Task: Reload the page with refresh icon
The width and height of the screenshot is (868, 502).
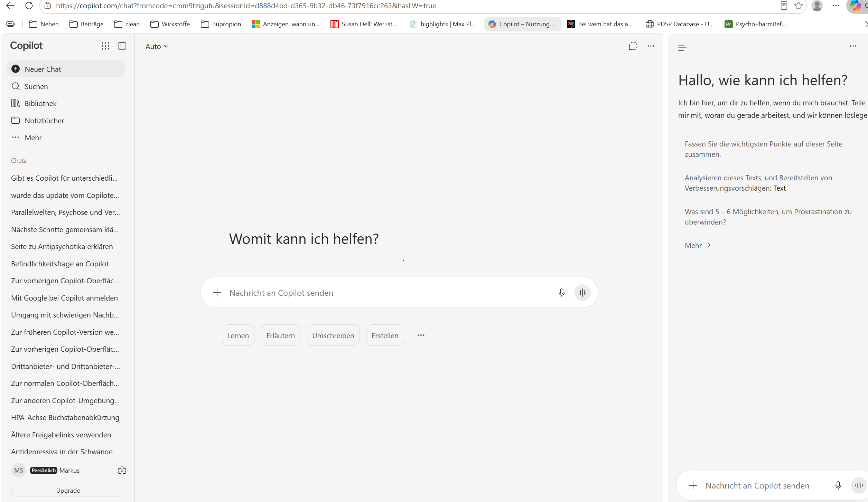Action: pyautogui.click(x=29, y=6)
